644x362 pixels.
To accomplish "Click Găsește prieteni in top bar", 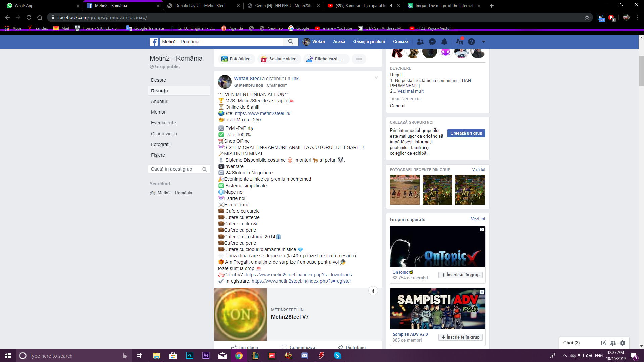I will (x=369, y=42).
